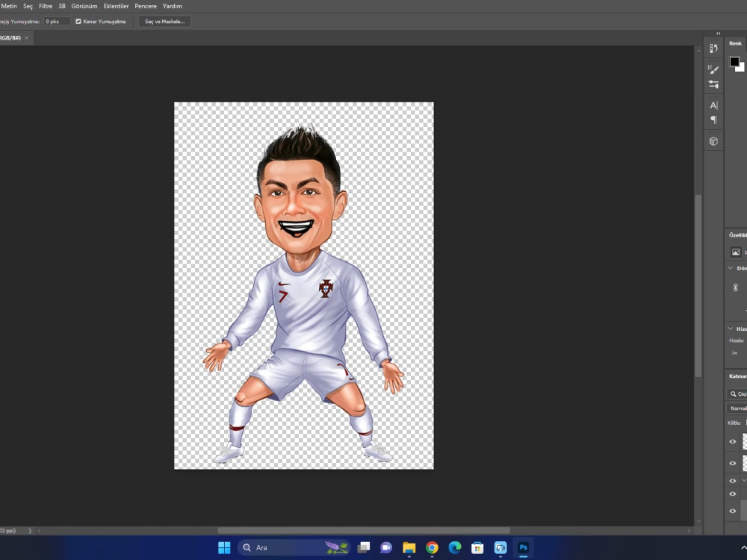Click the Seç ve Maskele button

pyautogui.click(x=164, y=22)
